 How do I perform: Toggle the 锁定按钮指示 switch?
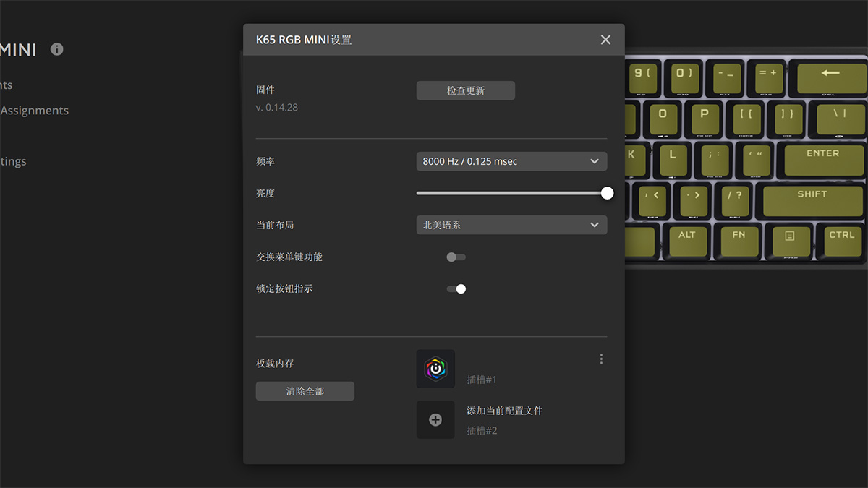456,288
